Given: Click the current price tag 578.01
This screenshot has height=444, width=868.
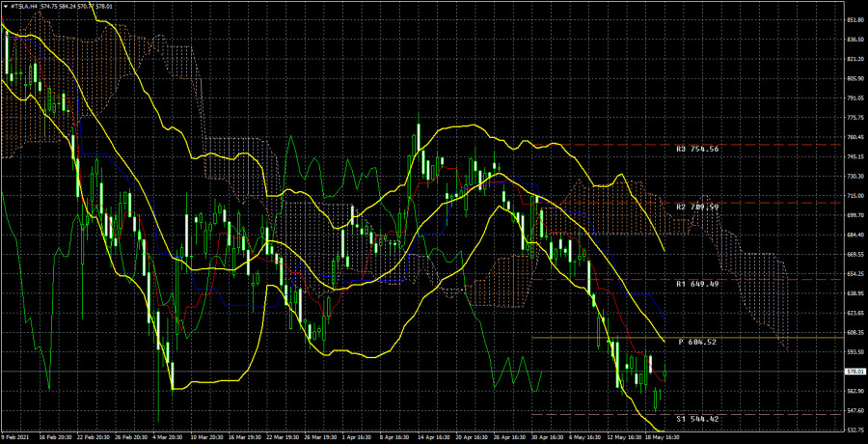Looking at the screenshot, I should 855,372.
